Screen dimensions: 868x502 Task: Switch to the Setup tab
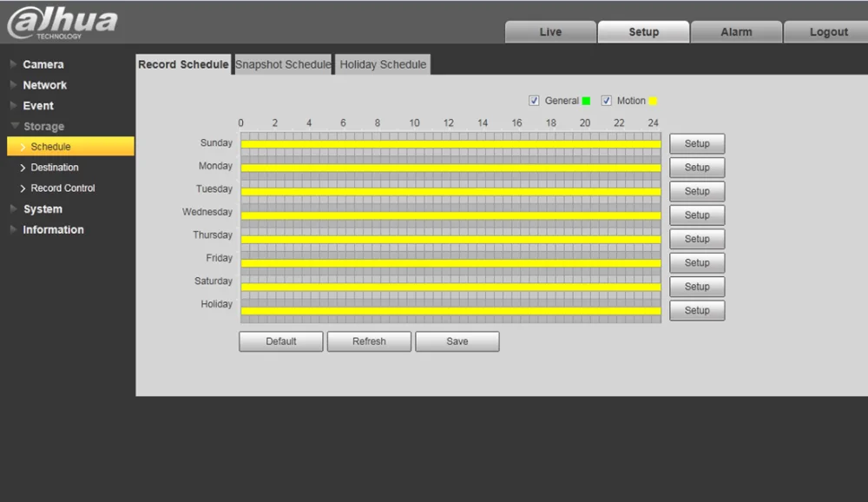point(643,31)
